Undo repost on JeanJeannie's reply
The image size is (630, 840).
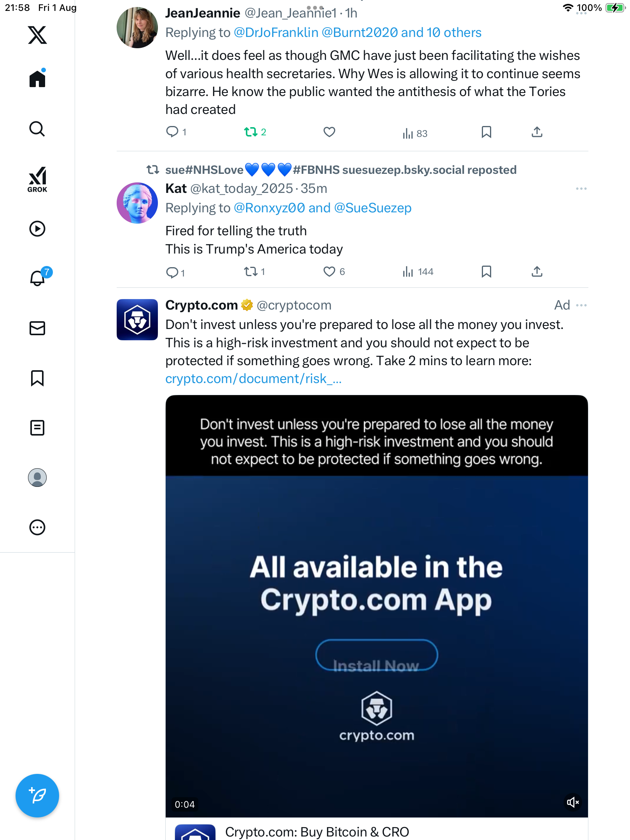point(251,132)
